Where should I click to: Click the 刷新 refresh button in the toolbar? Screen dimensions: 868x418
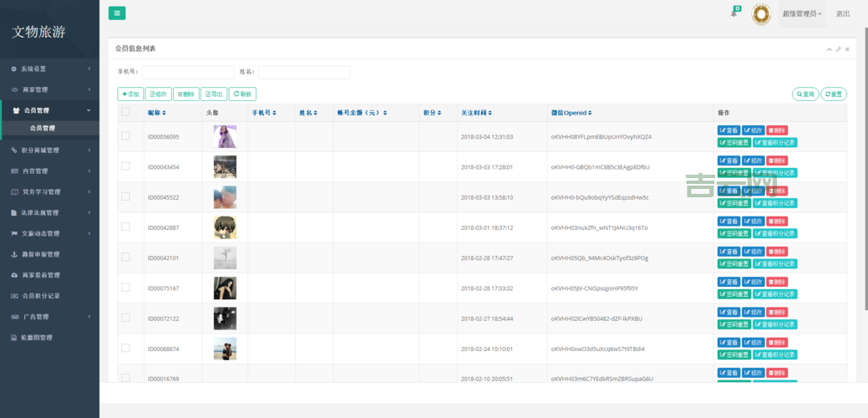tap(242, 94)
